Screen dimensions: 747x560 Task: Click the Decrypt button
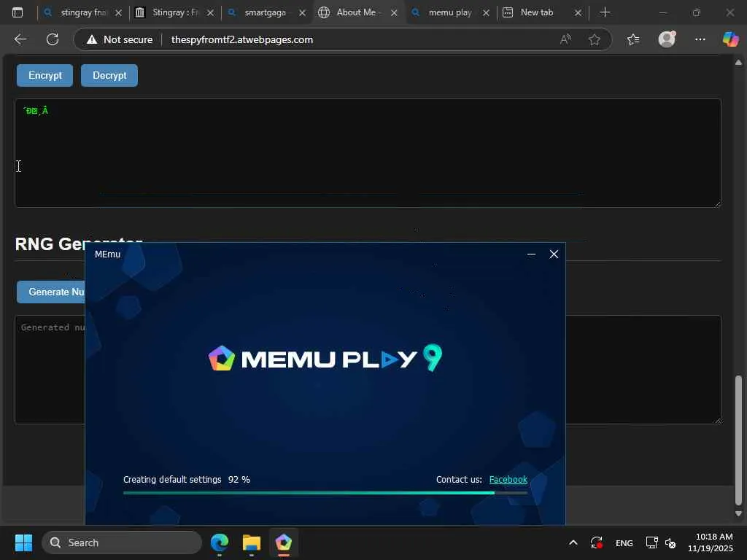pyautogui.click(x=109, y=76)
